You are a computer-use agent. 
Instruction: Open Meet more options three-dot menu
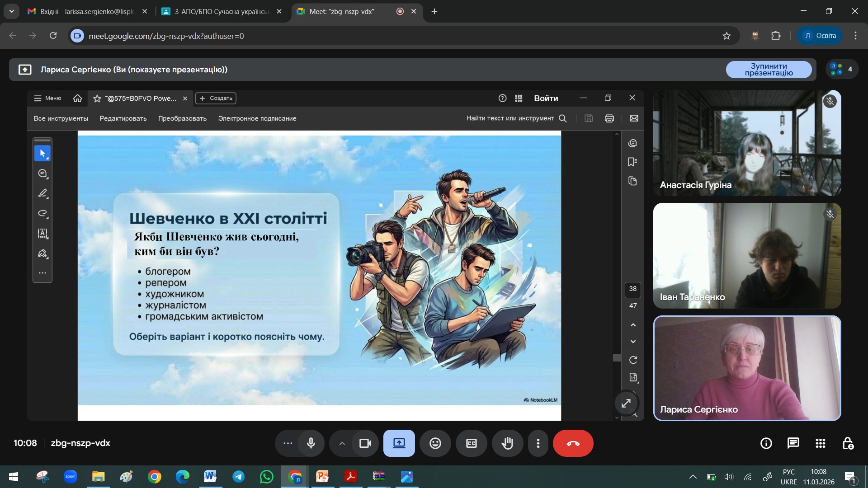coord(538,443)
